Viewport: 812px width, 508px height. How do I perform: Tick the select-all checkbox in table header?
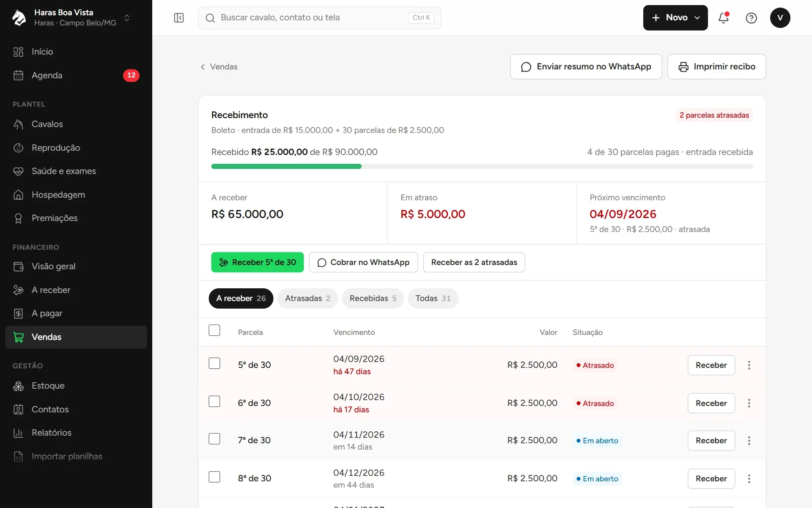tap(214, 330)
